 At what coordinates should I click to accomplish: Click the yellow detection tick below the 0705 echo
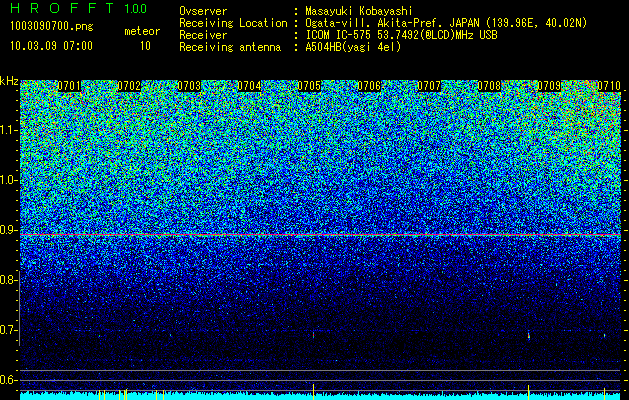313,392
